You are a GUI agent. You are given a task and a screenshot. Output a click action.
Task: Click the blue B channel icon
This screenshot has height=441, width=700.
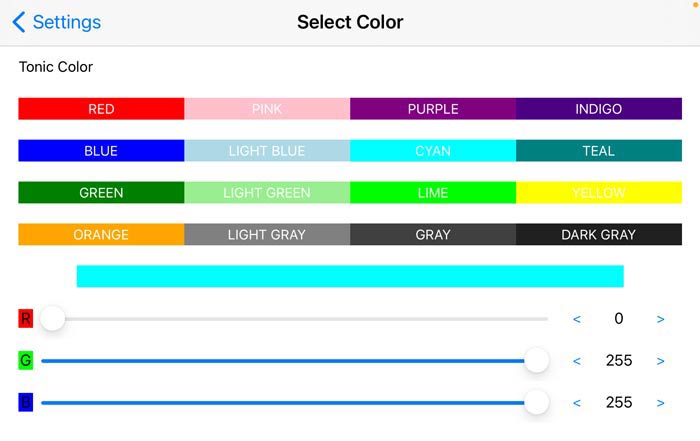(26, 402)
